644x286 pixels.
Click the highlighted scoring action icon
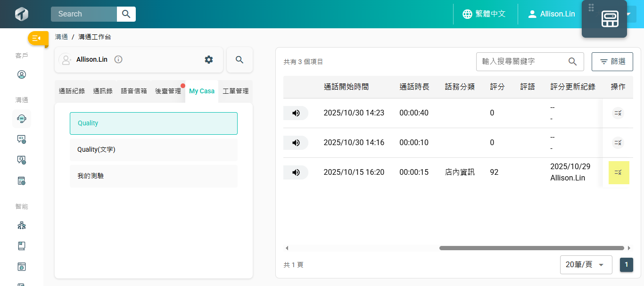[619, 172]
